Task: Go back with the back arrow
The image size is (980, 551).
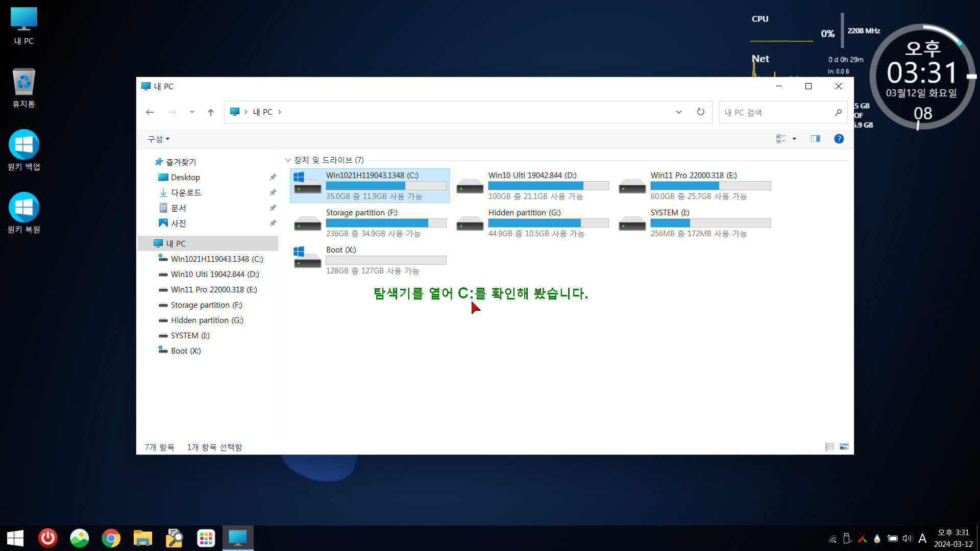Action: [x=150, y=112]
